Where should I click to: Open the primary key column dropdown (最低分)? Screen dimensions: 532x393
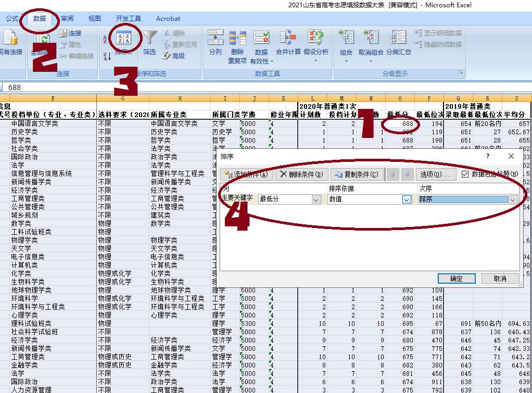[x=316, y=199]
